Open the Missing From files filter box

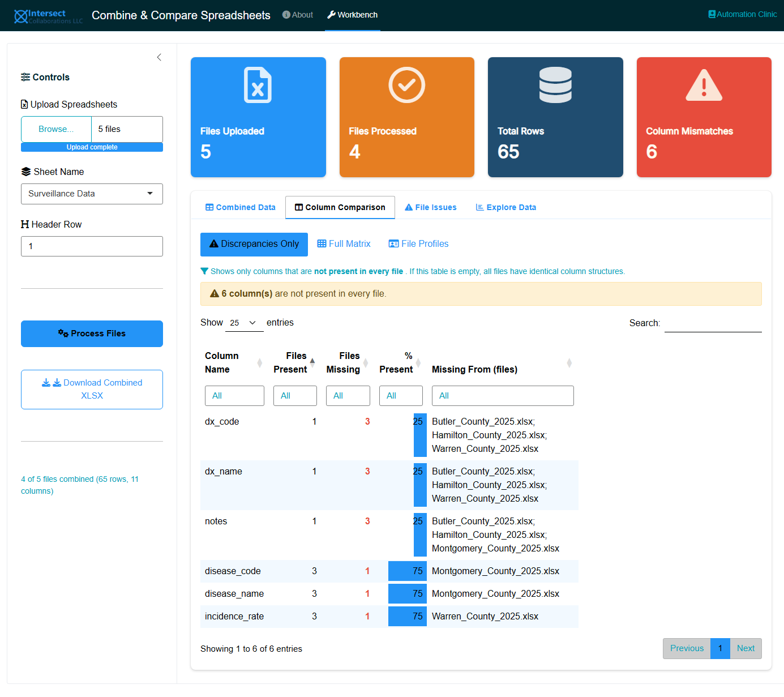coord(502,396)
